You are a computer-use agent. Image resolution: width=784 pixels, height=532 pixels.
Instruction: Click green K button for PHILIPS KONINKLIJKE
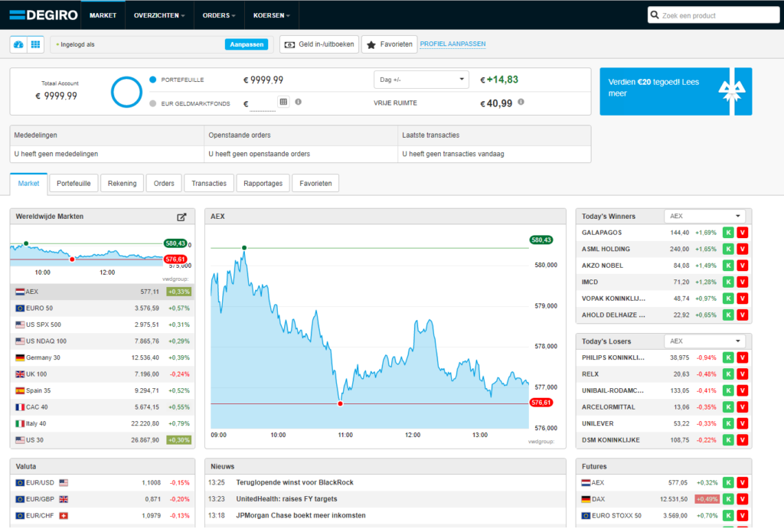(729, 357)
